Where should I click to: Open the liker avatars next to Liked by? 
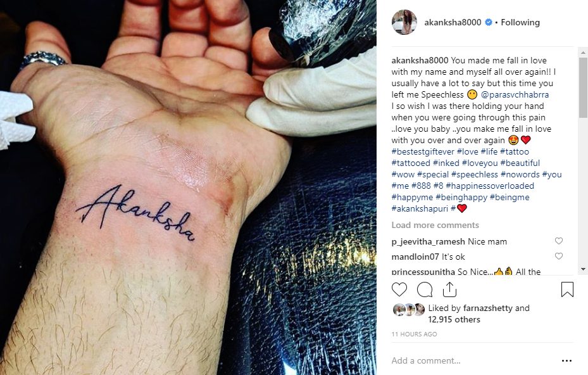pyautogui.click(x=409, y=310)
